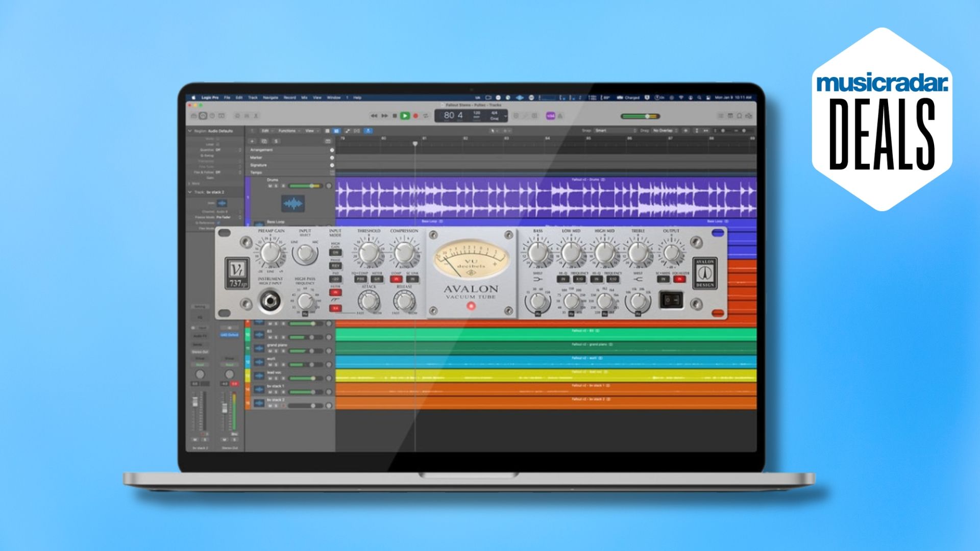Mute the lead voc track
This screenshot has width=980, height=551.
coord(270,379)
